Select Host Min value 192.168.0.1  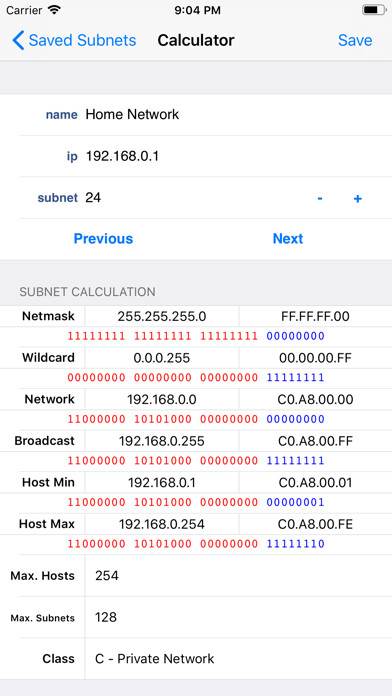[x=162, y=483]
